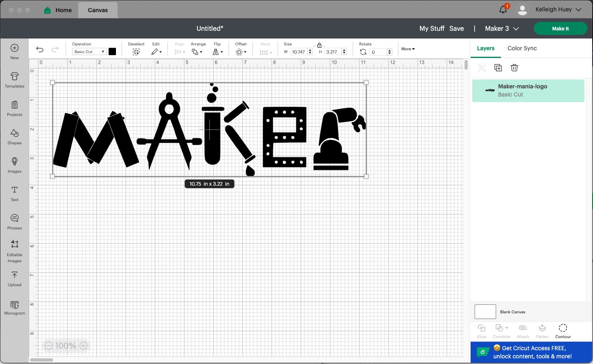Delete the selected layer via trash icon
This screenshot has width=593, height=364.
(514, 68)
